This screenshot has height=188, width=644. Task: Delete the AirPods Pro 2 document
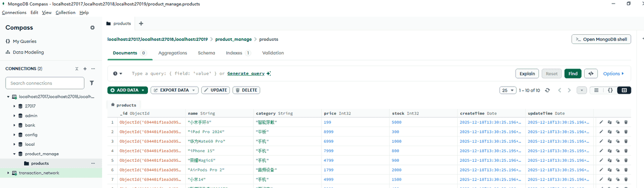click(626, 170)
